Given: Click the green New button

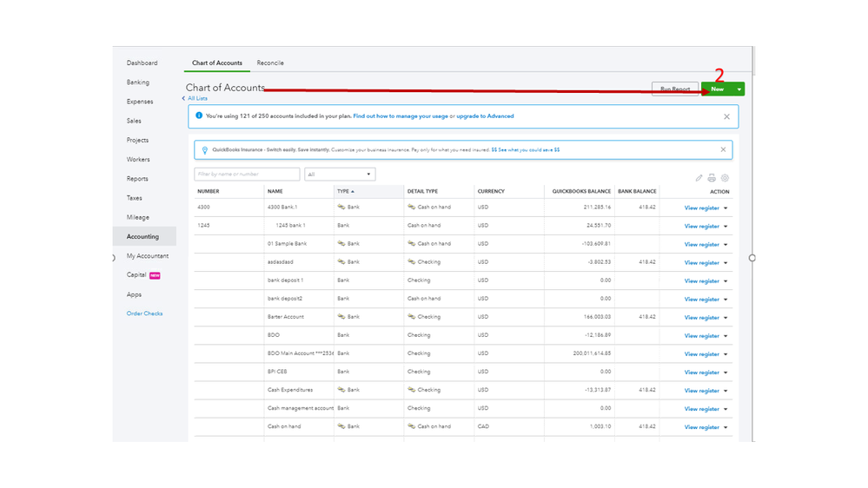Looking at the screenshot, I should pyautogui.click(x=717, y=89).
